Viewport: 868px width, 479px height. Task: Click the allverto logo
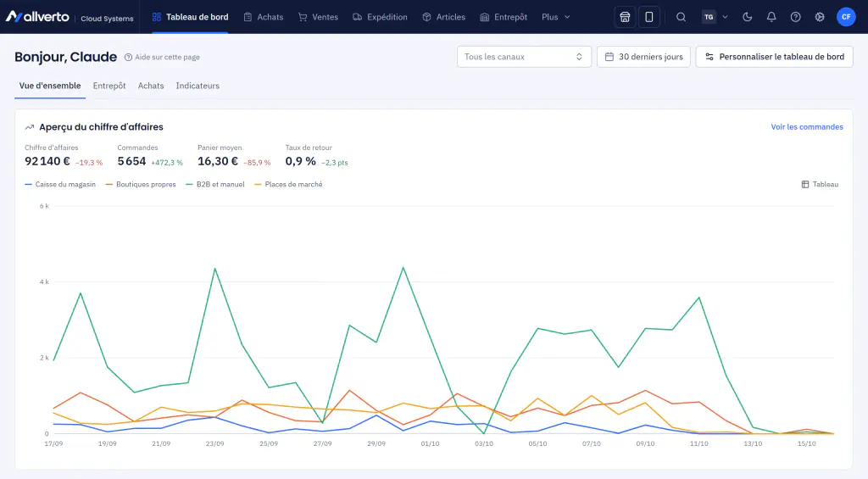tap(37, 17)
